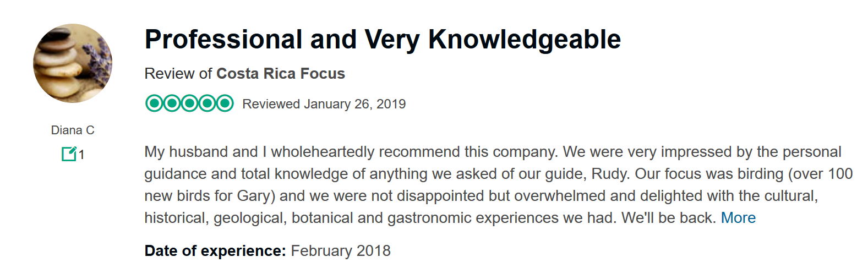Select the fifth rating bubble
The height and width of the screenshot is (273, 868).
[225, 103]
